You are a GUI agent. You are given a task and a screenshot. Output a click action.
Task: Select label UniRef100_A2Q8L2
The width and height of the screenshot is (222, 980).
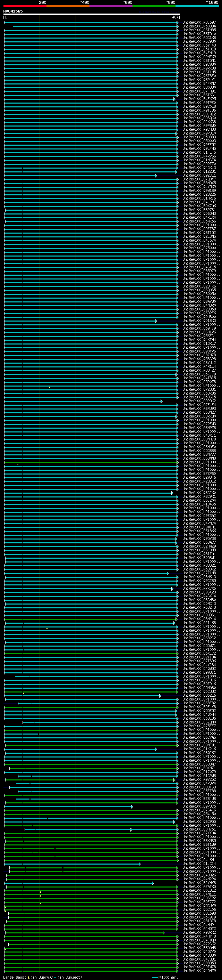(x=199, y=481)
